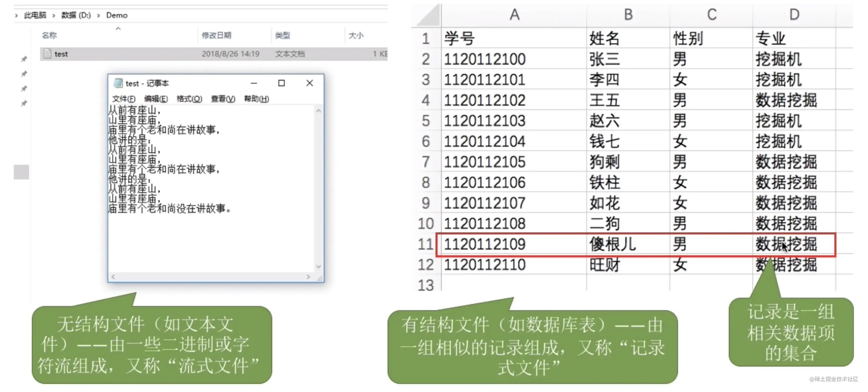Click Notepad horizontal scrollbar right arrow
The image size is (868, 392).
point(308,277)
